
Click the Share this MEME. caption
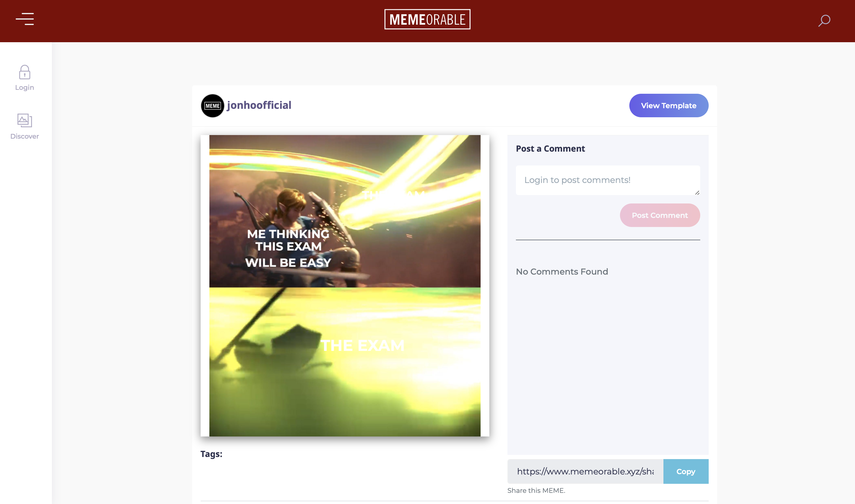pyautogui.click(x=536, y=490)
